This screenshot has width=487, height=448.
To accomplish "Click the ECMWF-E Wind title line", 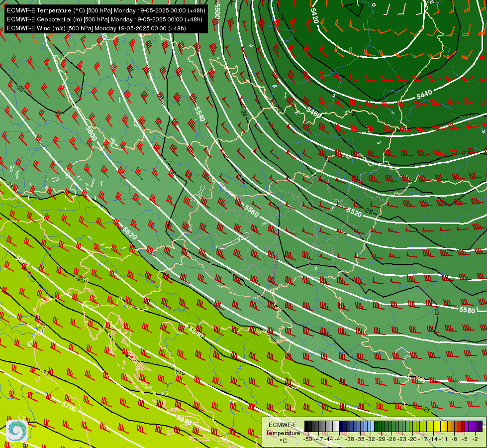I will click(97, 28).
